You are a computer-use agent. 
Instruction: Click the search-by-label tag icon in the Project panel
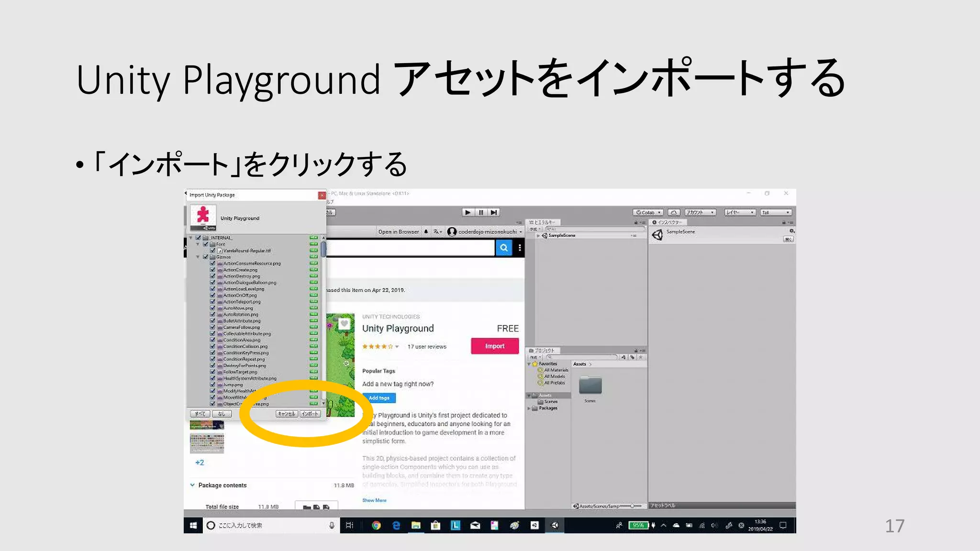coord(632,357)
